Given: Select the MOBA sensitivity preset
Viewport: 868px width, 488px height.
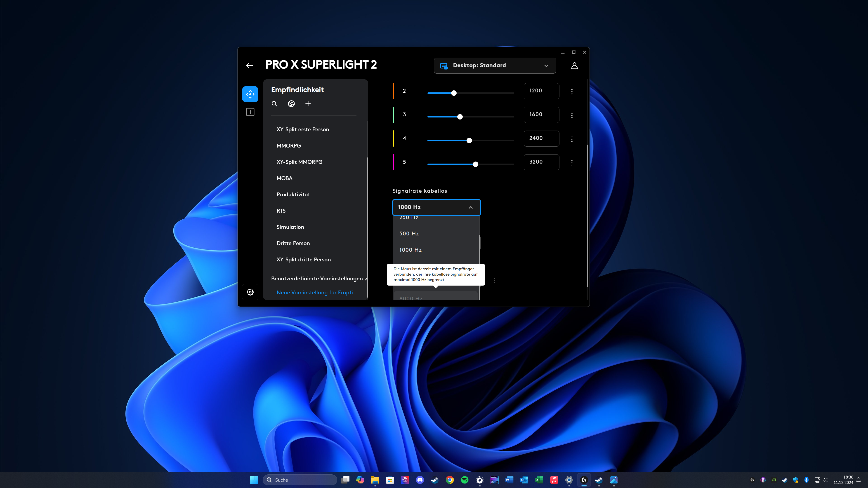Looking at the screenshot, I should coord(284,178).
